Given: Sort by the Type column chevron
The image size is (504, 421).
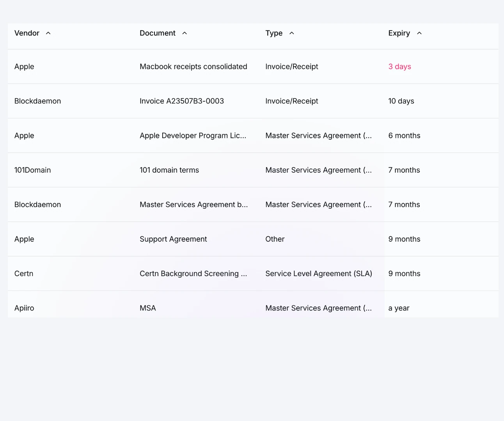Looking at the screenshot, I should pos(291,33).
